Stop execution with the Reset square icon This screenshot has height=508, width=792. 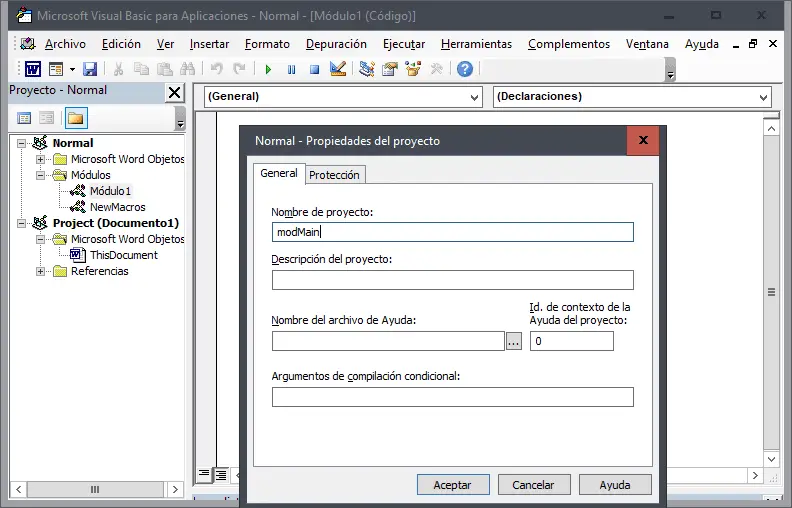[314, 69]
